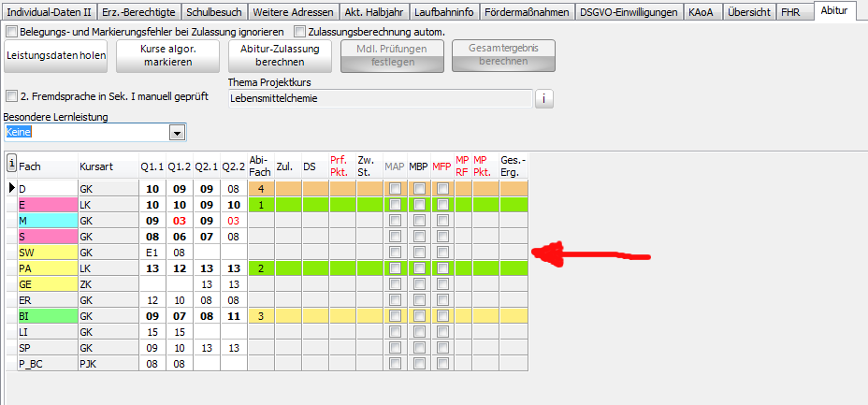This screenshot has width=868, height=405.
Task: Click the info icon in table header corner
Action: (x=11, y=164)
